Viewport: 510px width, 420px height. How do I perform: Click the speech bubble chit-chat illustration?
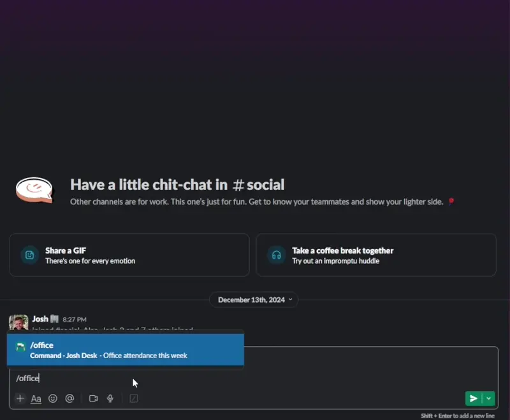pos(35,189)
